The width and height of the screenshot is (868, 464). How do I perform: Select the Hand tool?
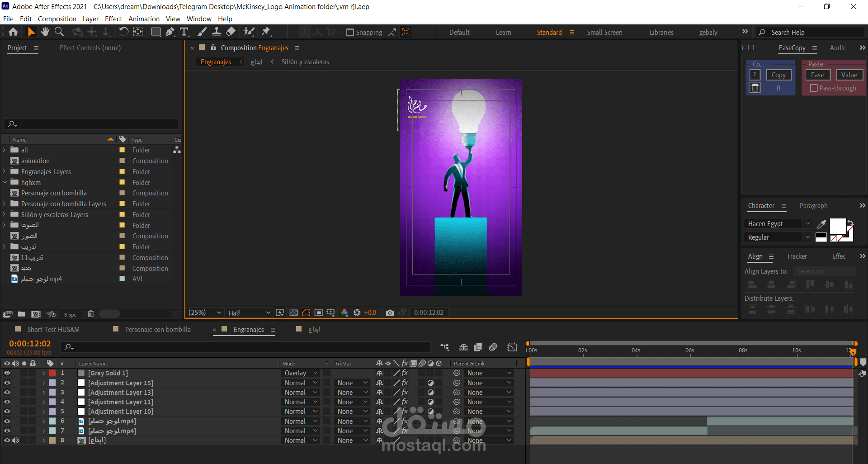(45, 32)
